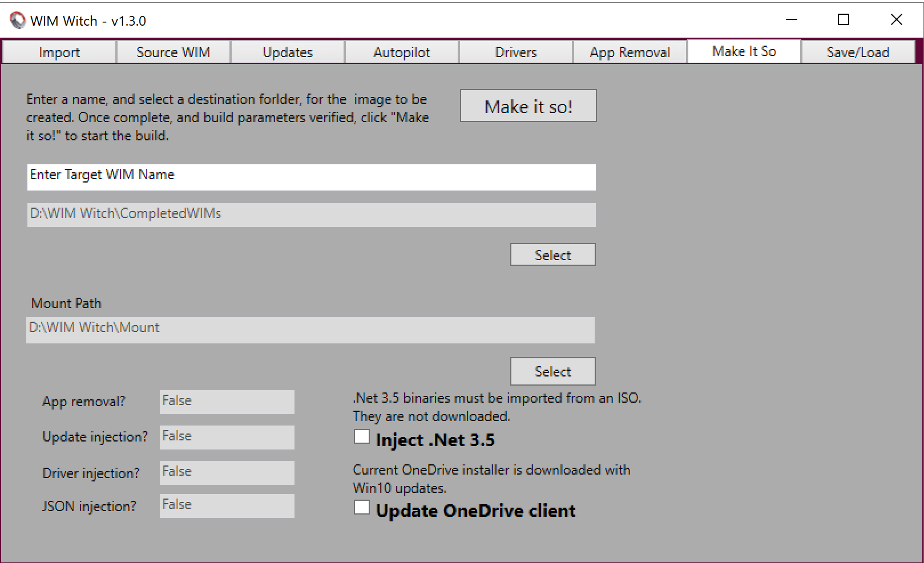Image resolution: width=924 pixels, height=563 pixels.
Task: Select the Make It So tab
Action: (744, 51)
